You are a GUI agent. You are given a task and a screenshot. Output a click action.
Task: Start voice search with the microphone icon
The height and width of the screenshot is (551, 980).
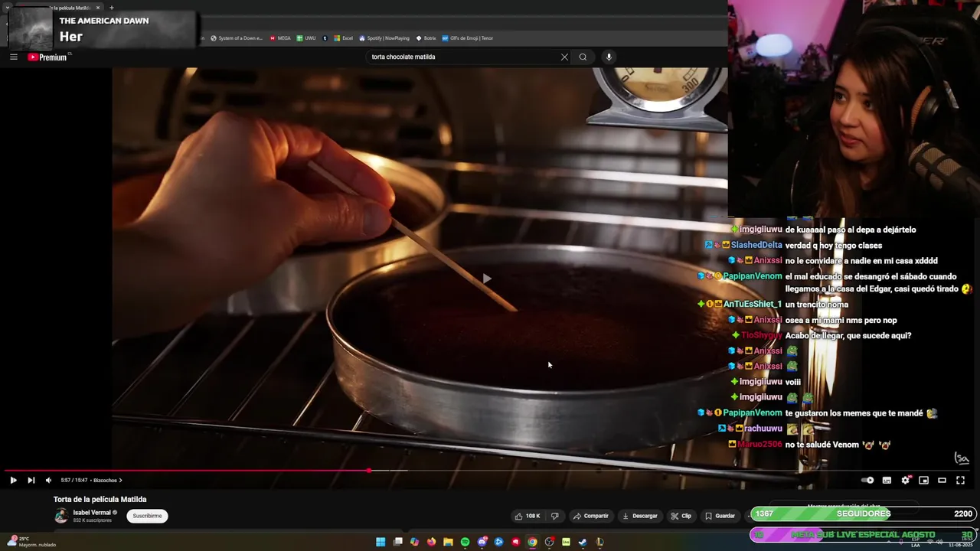pos(609,57)
